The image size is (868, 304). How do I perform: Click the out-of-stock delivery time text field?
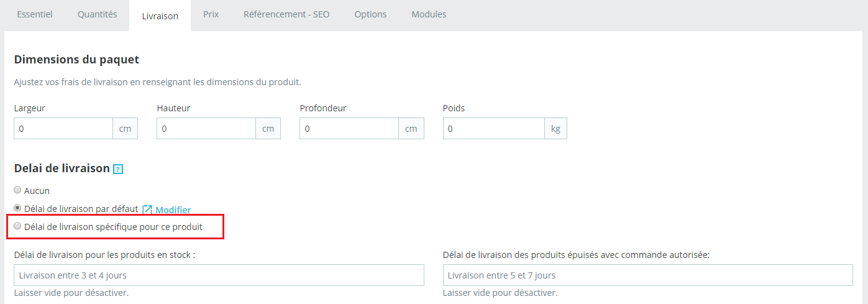(x=648, y=275)
